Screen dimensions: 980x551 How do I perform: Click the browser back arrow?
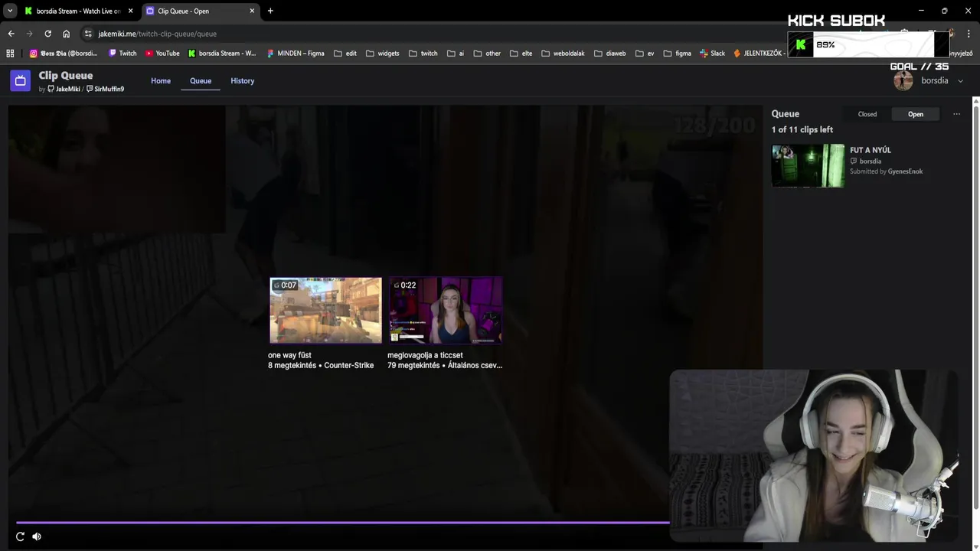[x=11, y=34]
